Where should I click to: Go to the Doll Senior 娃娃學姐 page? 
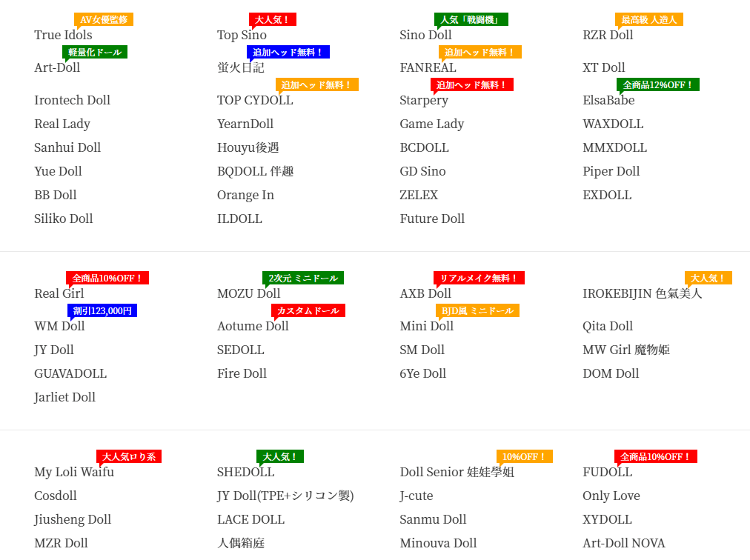(457, 472)
